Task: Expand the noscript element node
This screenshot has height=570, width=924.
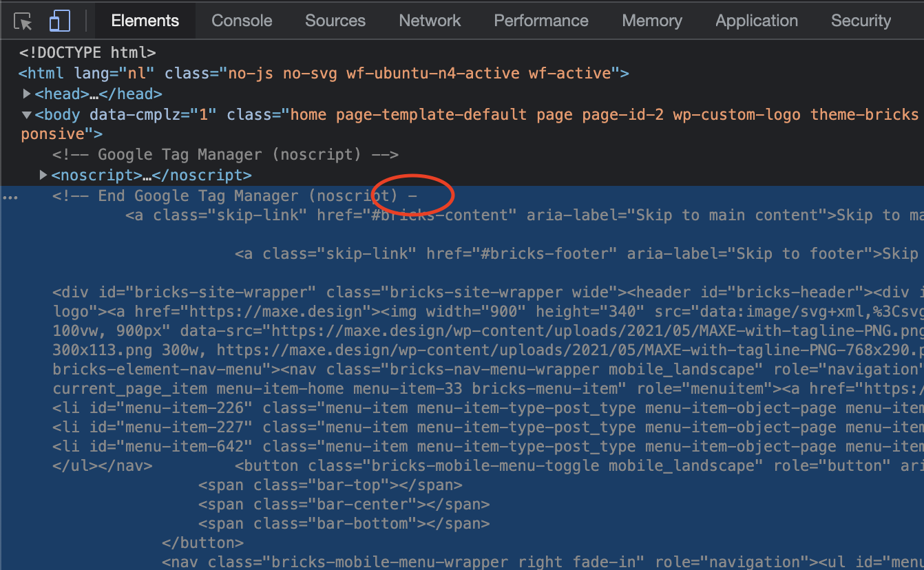Action: (x=44, y=175)
